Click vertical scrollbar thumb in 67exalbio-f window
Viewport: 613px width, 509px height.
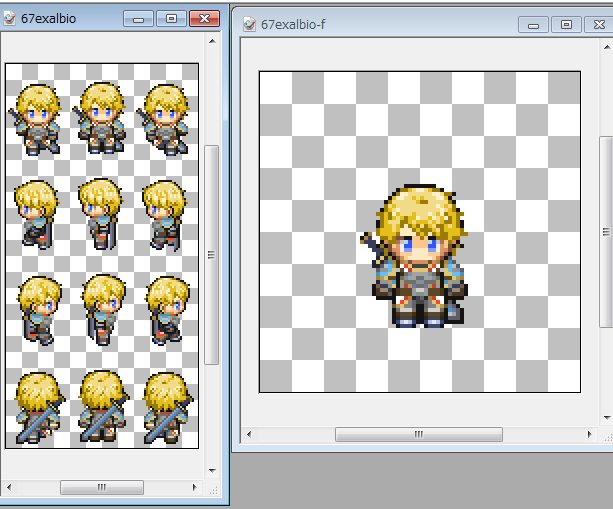click(x=606, y=232)
